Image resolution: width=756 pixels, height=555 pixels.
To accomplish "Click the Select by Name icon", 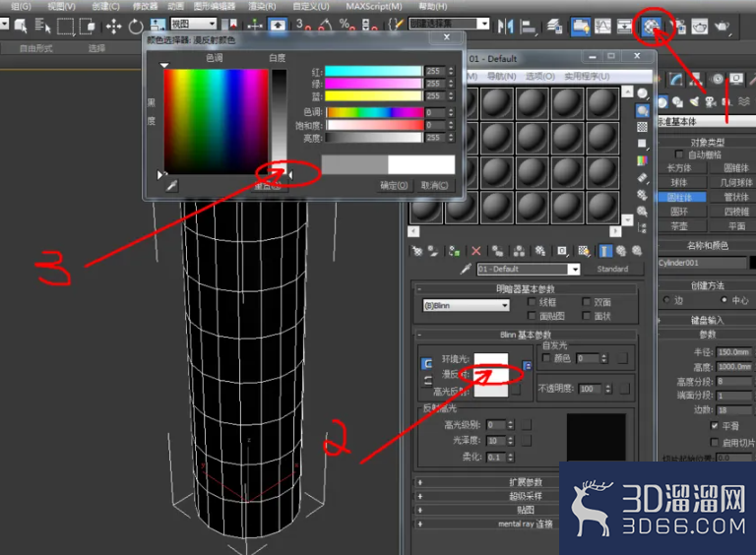I will click(x=42, y=26).
